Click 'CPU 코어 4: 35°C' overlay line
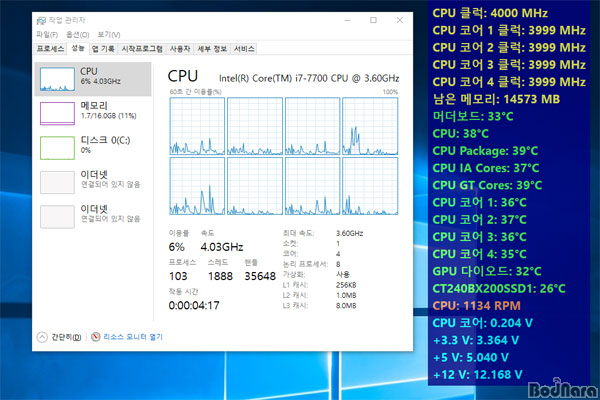This screenshot has width=600, height=400. (x=479, y=254)
